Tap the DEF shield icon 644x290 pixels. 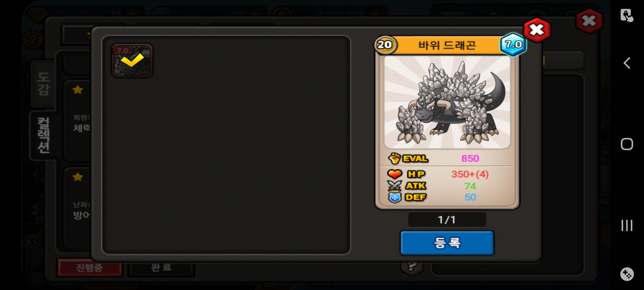395,198
